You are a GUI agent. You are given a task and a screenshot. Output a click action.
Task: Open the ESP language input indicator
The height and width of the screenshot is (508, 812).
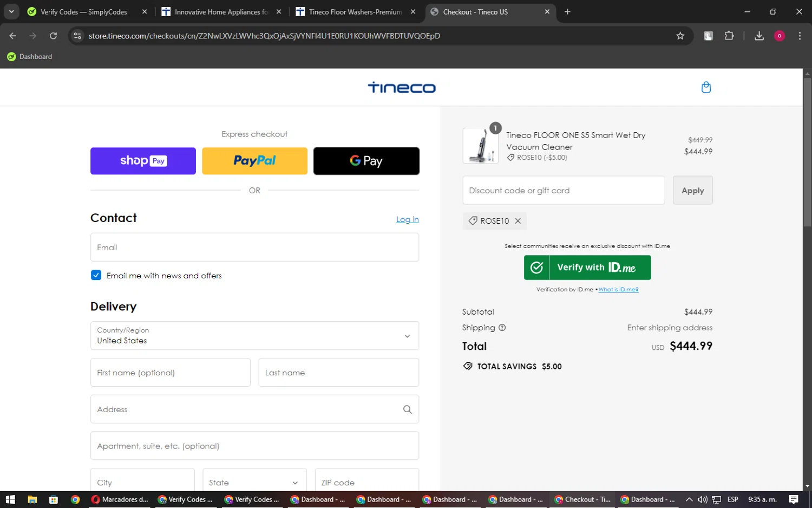733,499
